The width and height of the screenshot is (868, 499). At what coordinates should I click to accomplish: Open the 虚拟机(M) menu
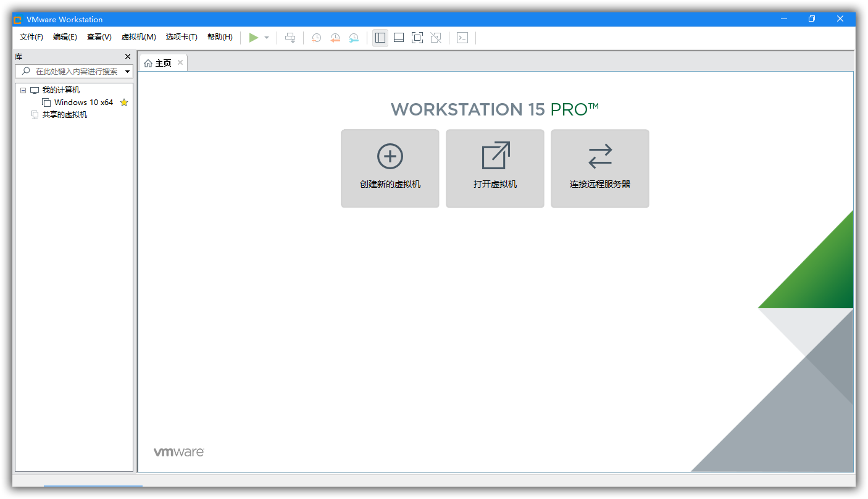pos(139,37)
